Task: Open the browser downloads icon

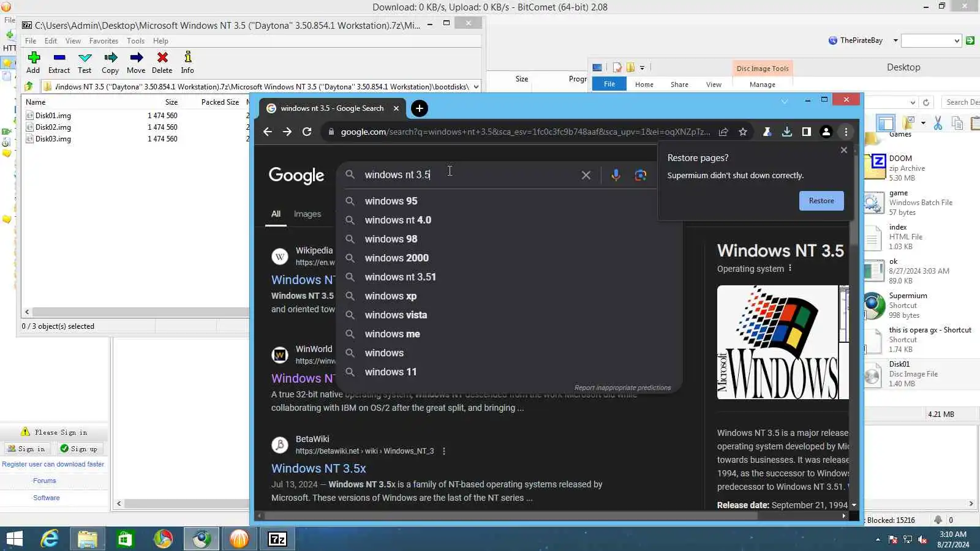Action: click(787, 132)
